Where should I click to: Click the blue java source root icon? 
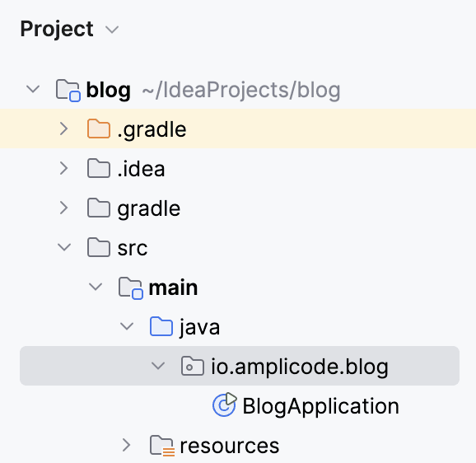161,327
